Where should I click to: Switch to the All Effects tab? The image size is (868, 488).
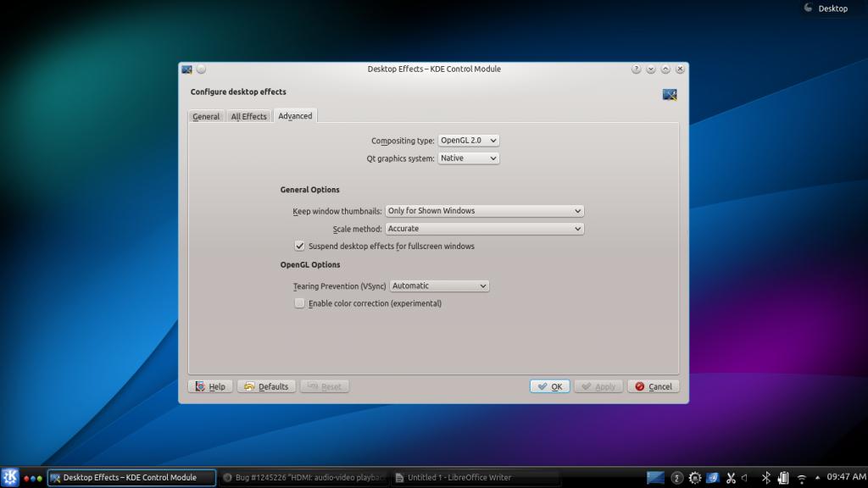click(248, 117)
